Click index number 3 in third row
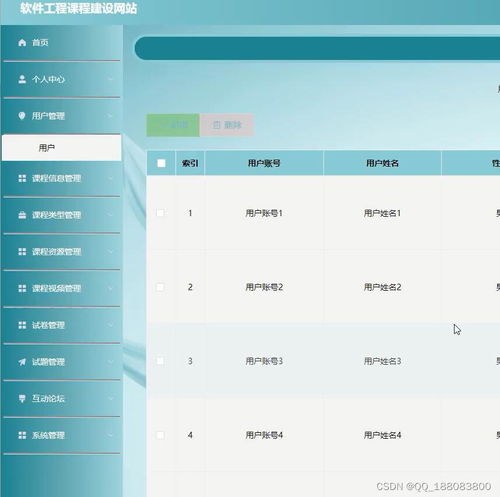The height and width of the screenshot is (497, 500). pos(190,361)
